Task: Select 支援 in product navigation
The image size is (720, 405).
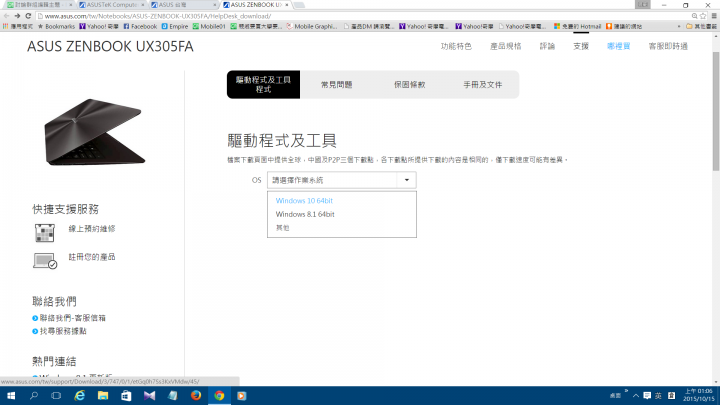Action: [x=581, y=46]
